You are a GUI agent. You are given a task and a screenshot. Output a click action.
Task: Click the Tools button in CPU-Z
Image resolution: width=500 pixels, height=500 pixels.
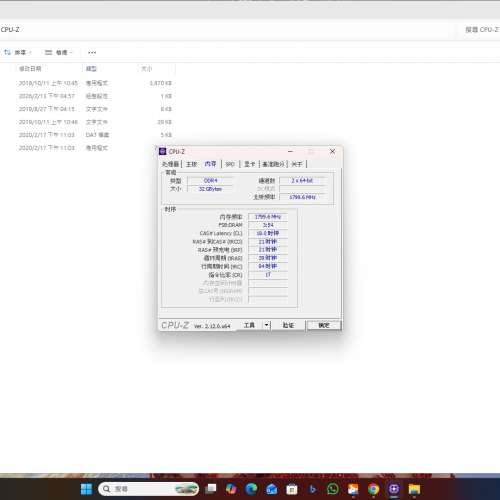tap(249, 325)
